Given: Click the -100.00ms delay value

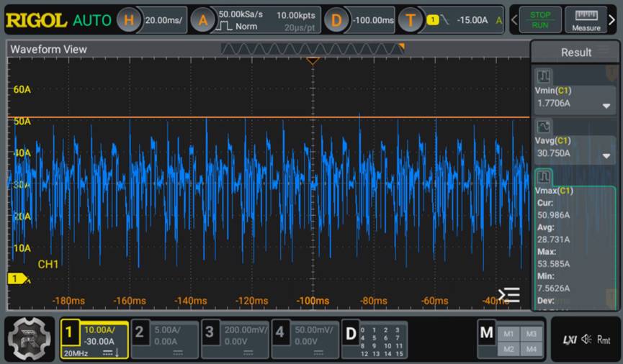Looking at the screenshot, I should [x=374, y=20].
